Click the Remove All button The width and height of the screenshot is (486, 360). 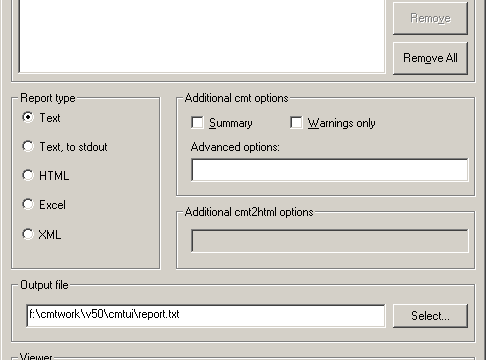click(430, 58)
